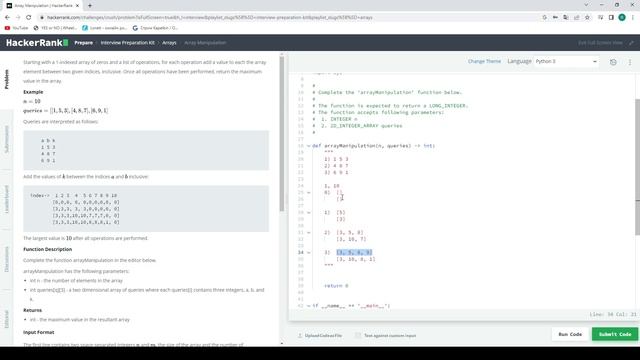Toggle the browser side panel icon
The image size is (640, 360).
[611, 18]
